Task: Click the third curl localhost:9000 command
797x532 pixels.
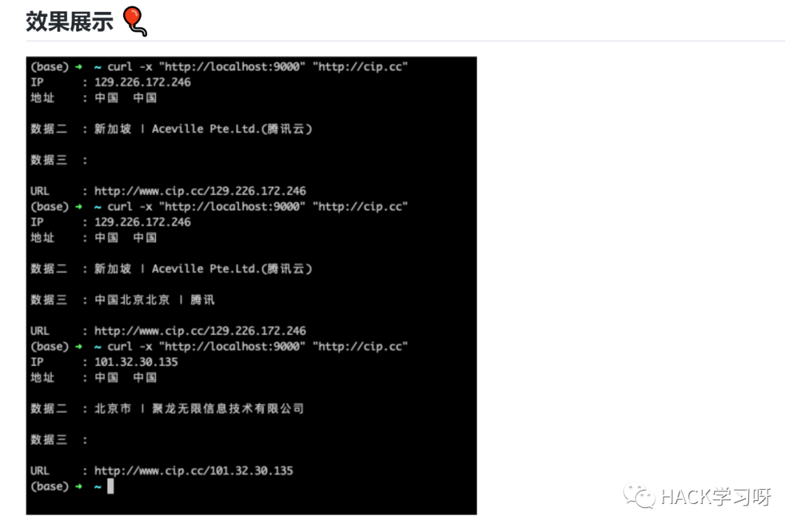Action: click(x=258, y=347)
